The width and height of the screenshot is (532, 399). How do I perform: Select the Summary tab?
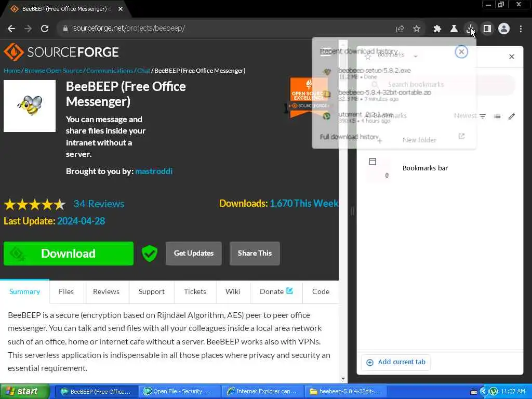click(24, 291)
